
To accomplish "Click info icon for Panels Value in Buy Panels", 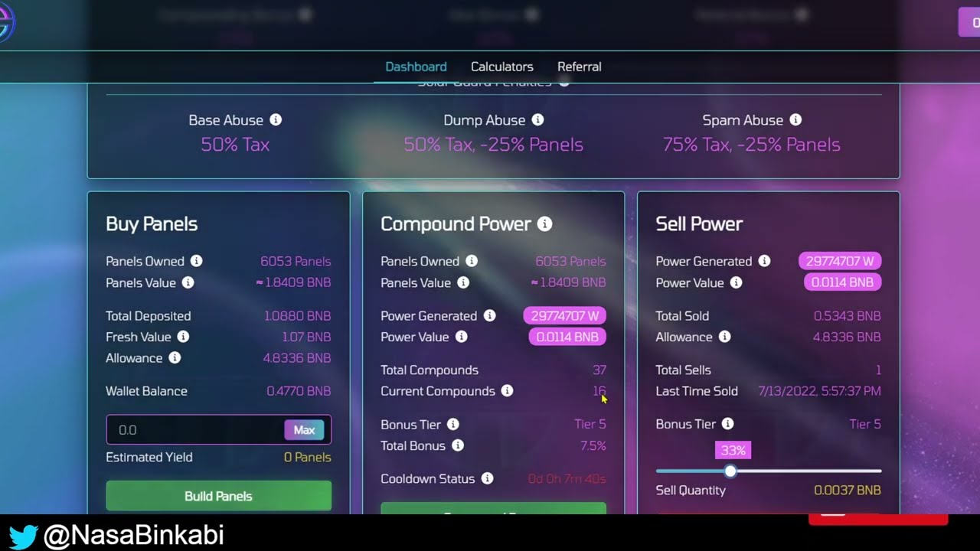I will pyautogui.click(x=188, y=282).
